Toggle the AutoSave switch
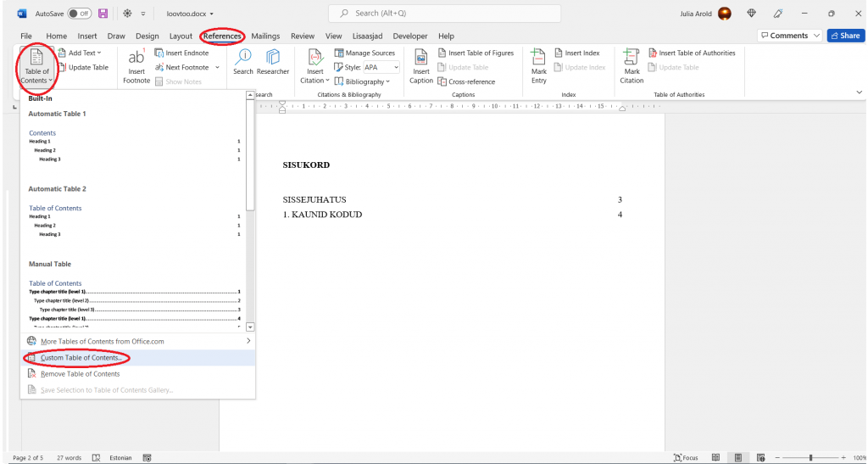Viewport: 868px width, 464px height. click(x=80, y=14)
